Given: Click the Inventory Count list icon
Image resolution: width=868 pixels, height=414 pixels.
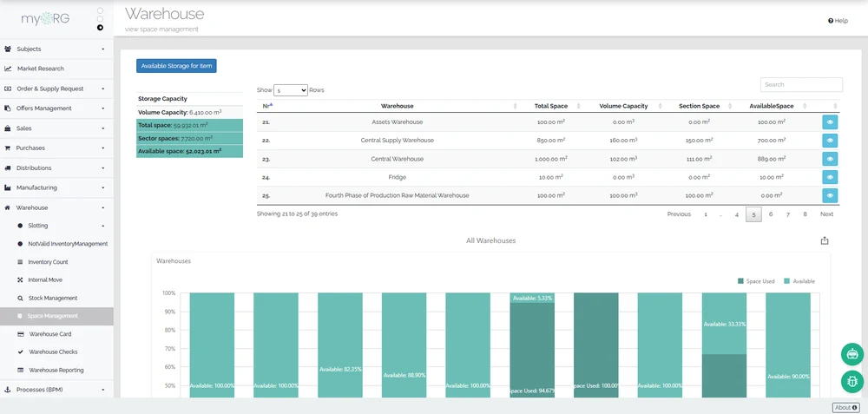Looking at the screenshot, I should tap(21, 262).
